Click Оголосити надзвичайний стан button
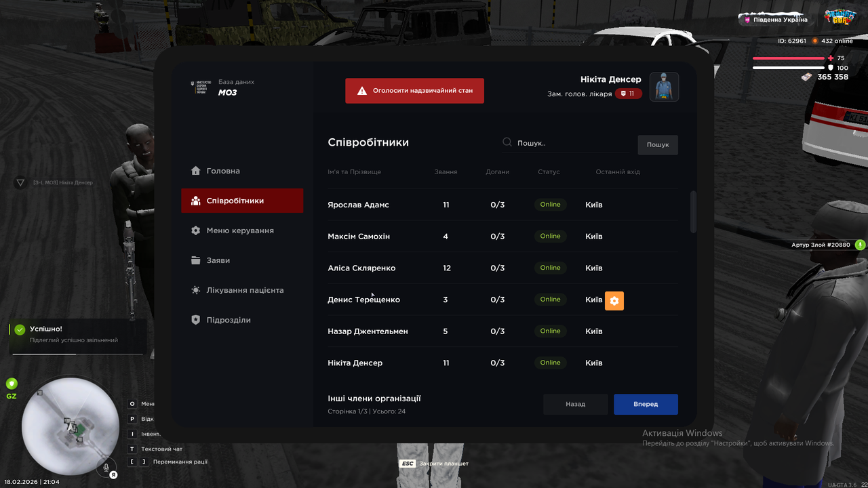 tap(414, 90)
